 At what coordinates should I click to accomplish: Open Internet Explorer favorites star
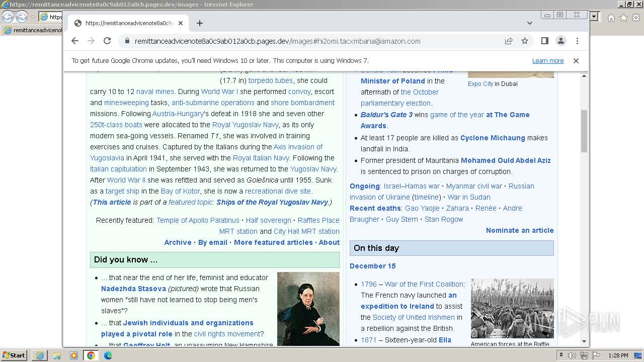point(623,18)
